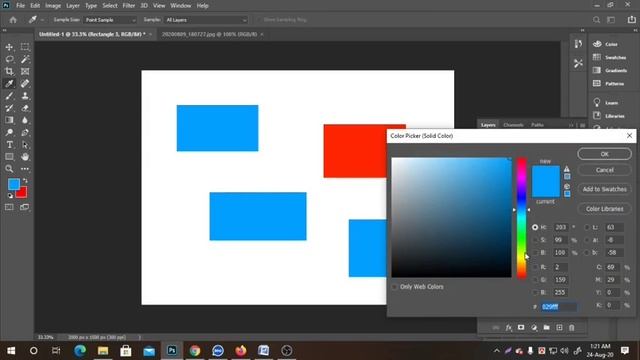Viewport: 640px width, 360px height.
Task: Select the Magic Wand tool
Action: point(25,59)
